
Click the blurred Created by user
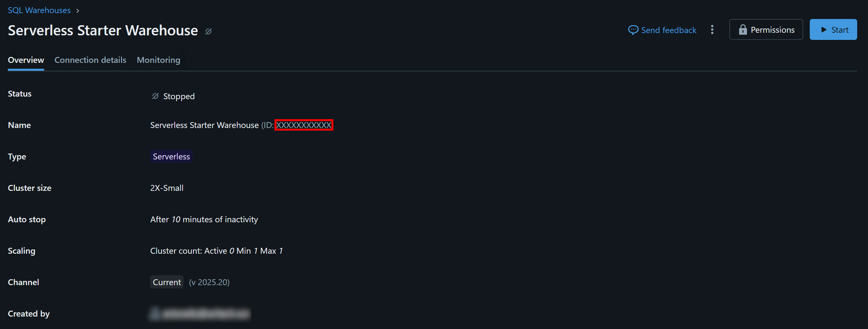click(x=200, y=314)
